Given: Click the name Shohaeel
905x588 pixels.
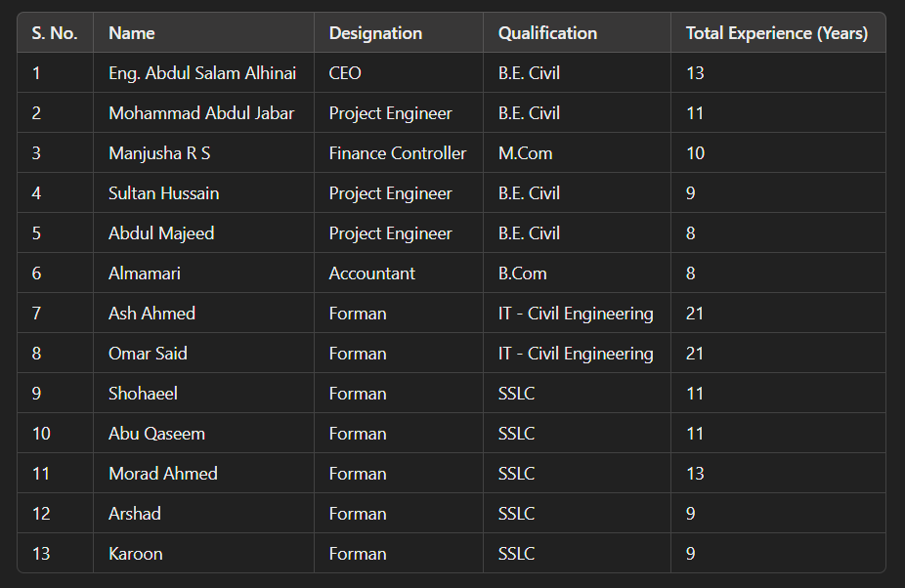Looking at the screenshot, I should click(143, 394).
